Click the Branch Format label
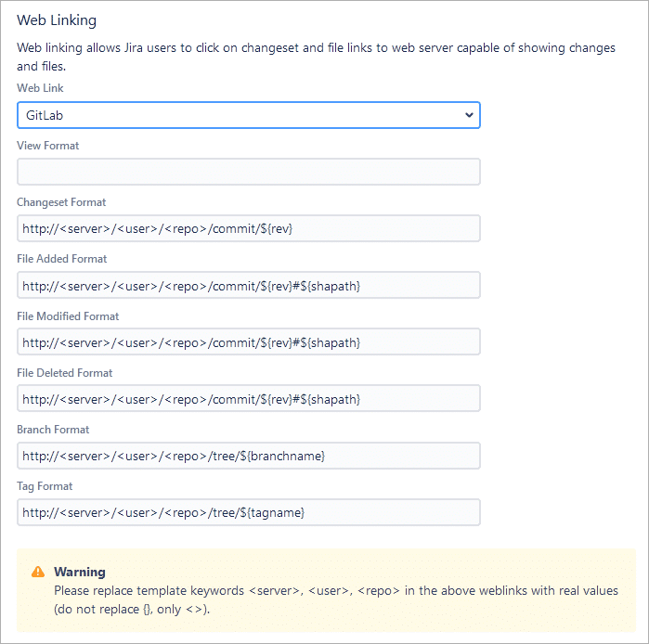This screenshot has width=649, height=644. (53, 430)
